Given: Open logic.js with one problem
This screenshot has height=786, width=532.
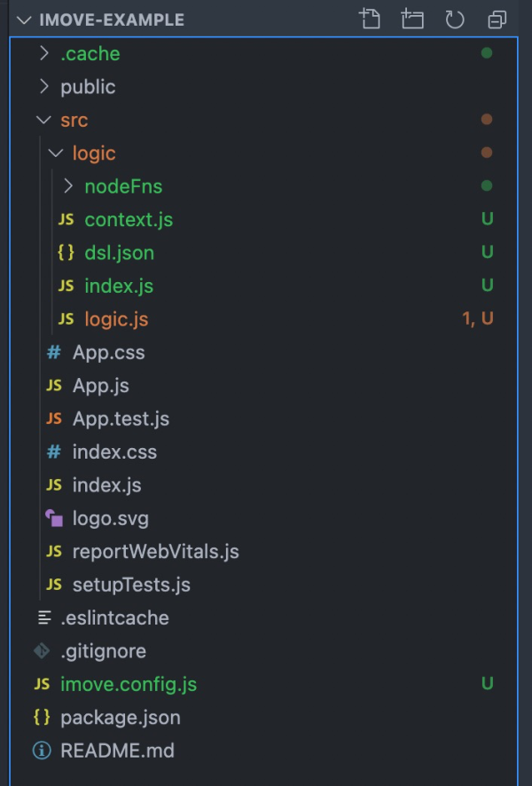Looking at the screenshot, I should pos(116,319).
